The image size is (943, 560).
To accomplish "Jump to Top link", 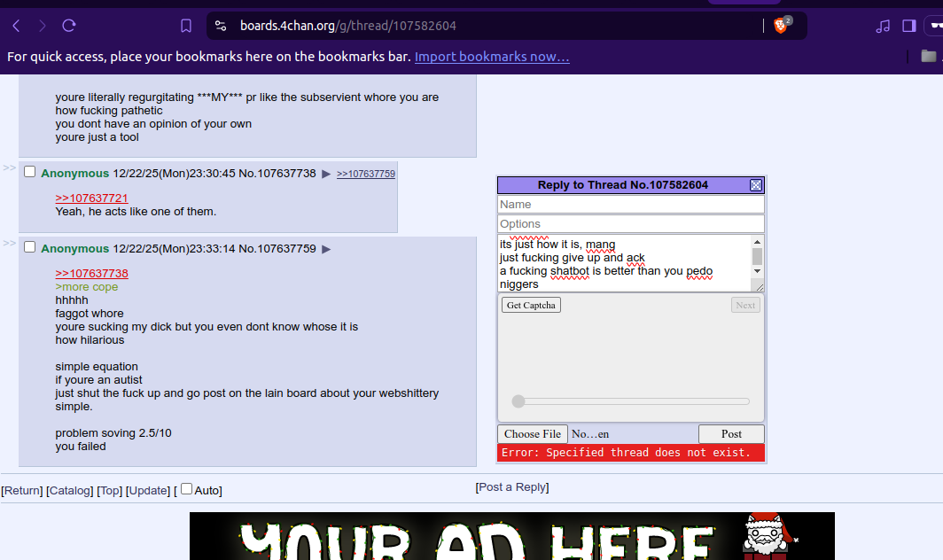I will [x=110, y=490].
